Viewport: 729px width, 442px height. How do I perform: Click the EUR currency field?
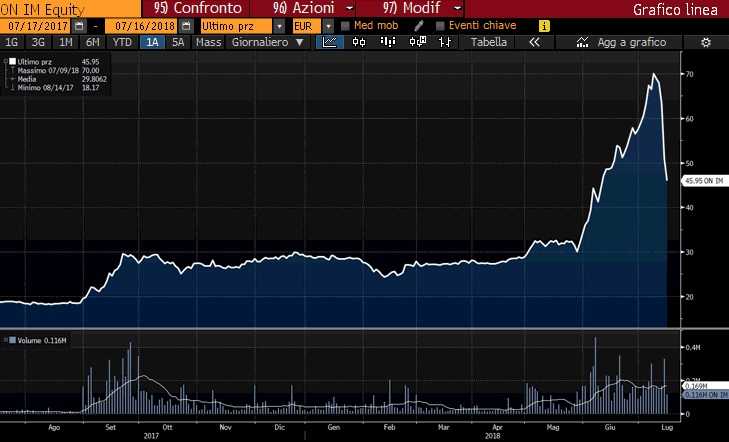pos(306,26)
